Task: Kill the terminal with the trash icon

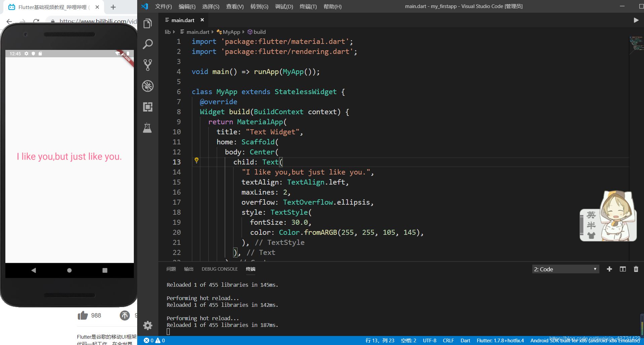Action: point(636,269)
